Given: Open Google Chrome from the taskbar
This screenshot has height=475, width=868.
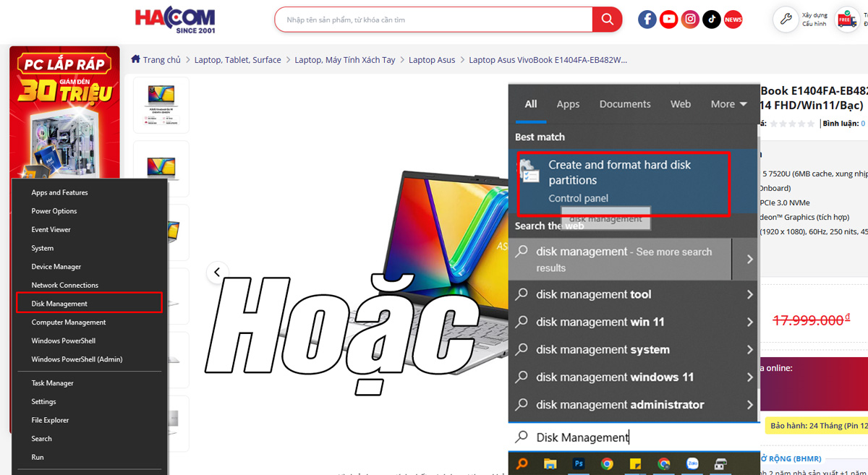Looking at the screenshot, I should pos(607,463).
